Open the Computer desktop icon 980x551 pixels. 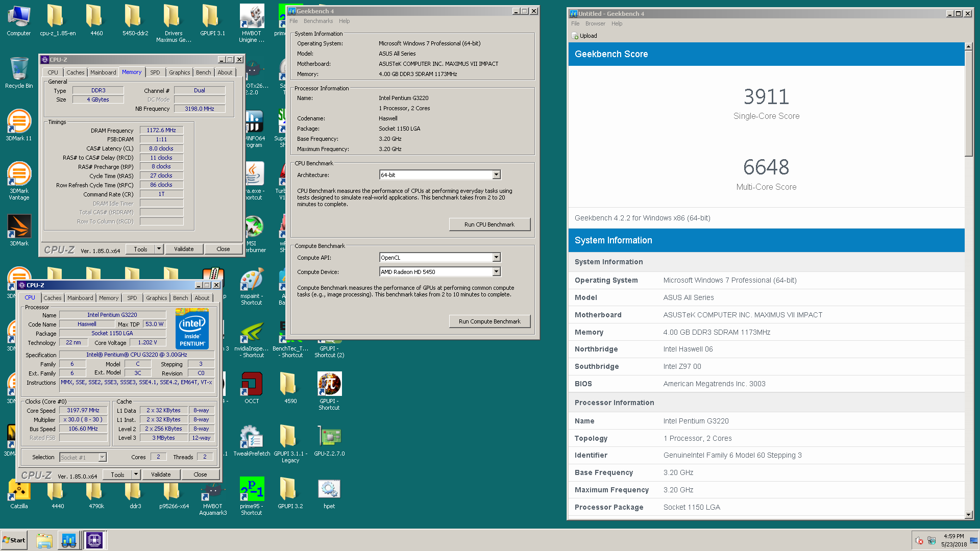pos(19,20)
